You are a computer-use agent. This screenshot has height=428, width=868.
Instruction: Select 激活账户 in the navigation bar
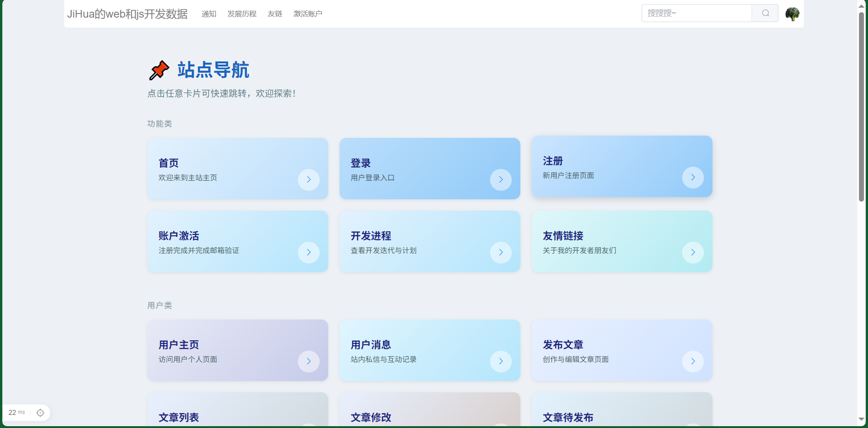[x=308, y=14]
